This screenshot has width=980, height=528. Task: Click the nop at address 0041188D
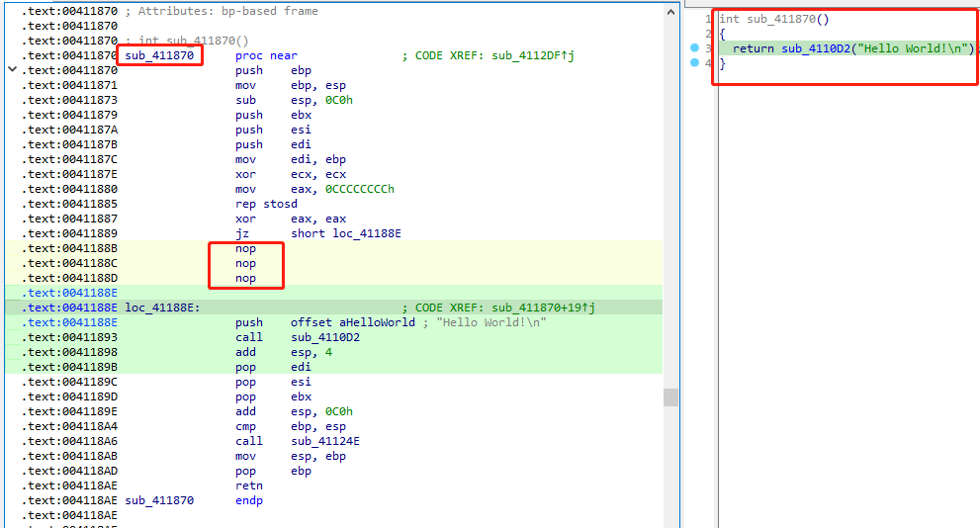coord(245,278)
